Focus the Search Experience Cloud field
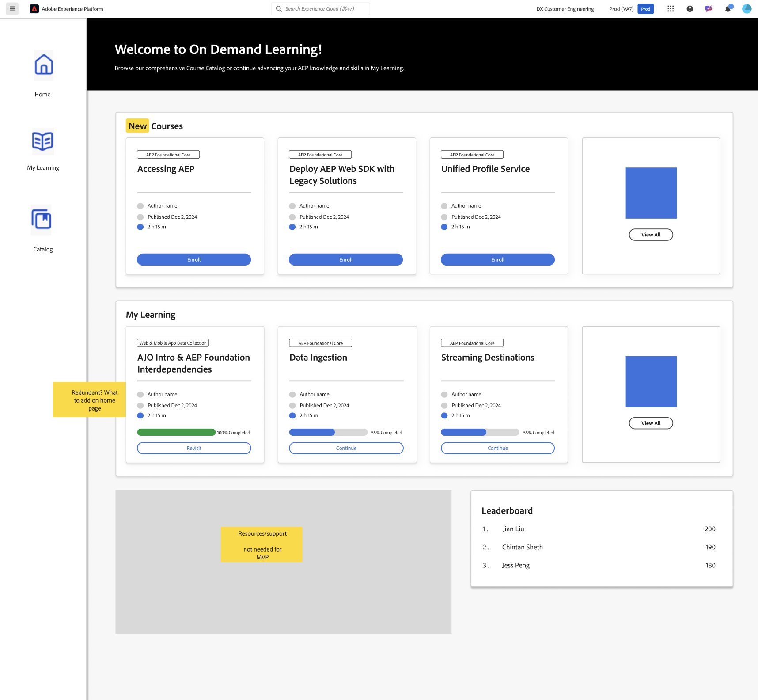Image resolution: width=758 pixels, height=700 pixels. click(x=320, y=9)
